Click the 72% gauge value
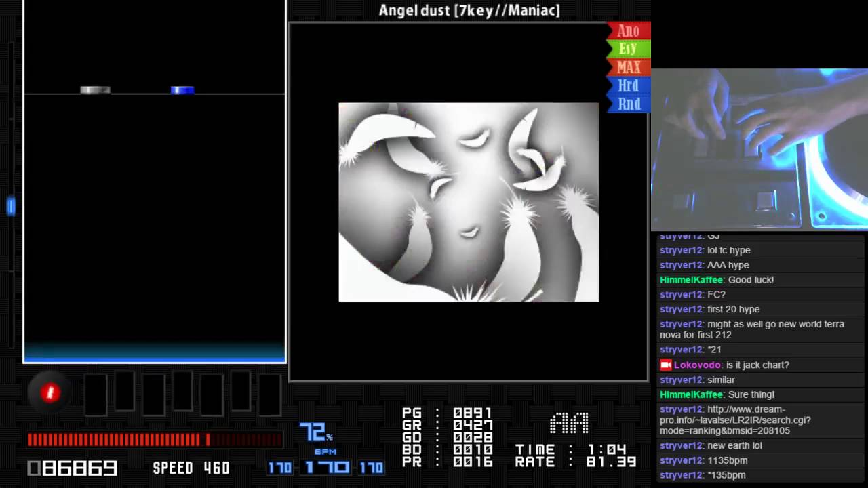Viewport: 868px width, 488px height. [x=316, y=432]
